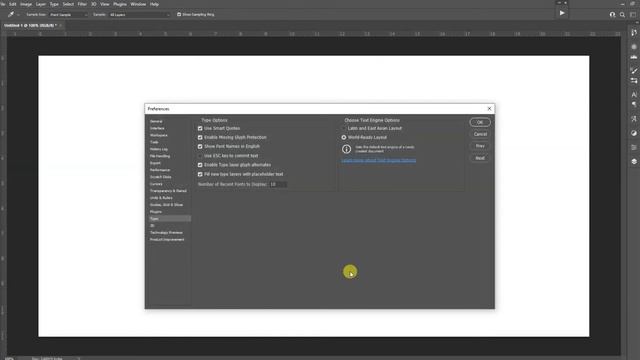The width and height of the screenshot is (640, 360).
Task: Select Interface preferences category
Action: (157, 128)
